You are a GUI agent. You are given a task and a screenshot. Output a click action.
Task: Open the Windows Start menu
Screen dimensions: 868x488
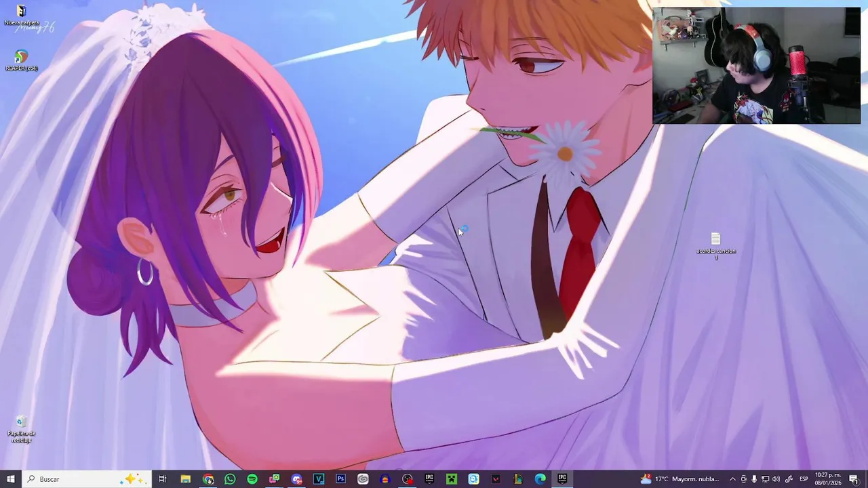coord(11,479)
